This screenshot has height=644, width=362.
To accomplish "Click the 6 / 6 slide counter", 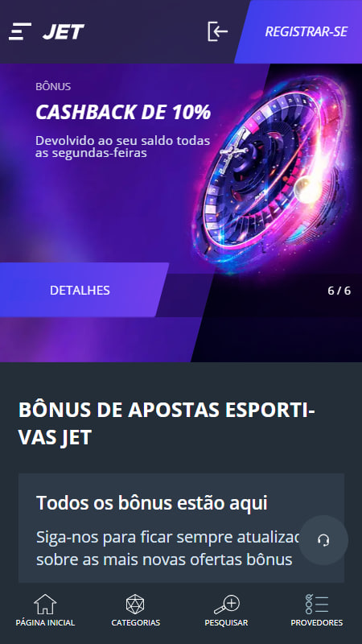I will point(339,291).
